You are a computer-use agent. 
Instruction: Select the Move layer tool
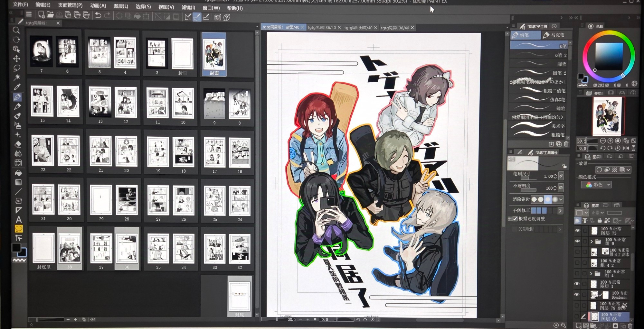(x=17, y=59)
